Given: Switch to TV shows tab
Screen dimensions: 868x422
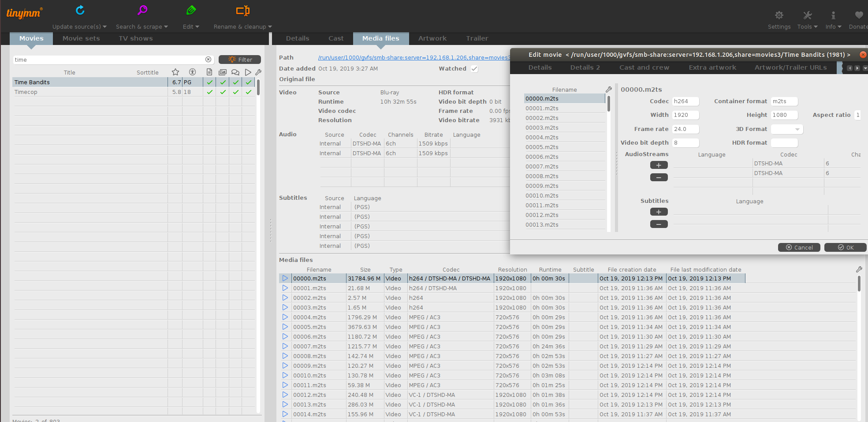Looking at the screenshot, I should [136, 38].
